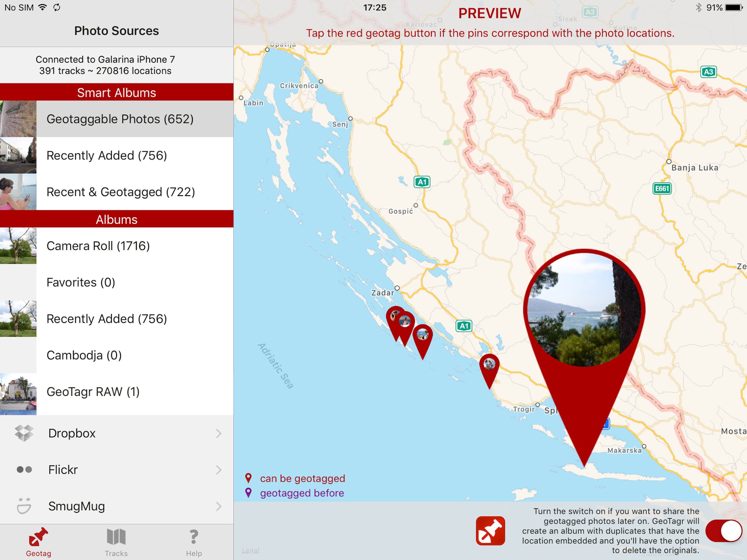
Task: Select Geotaggable Photos (652) album
Action: pos(117,119)
